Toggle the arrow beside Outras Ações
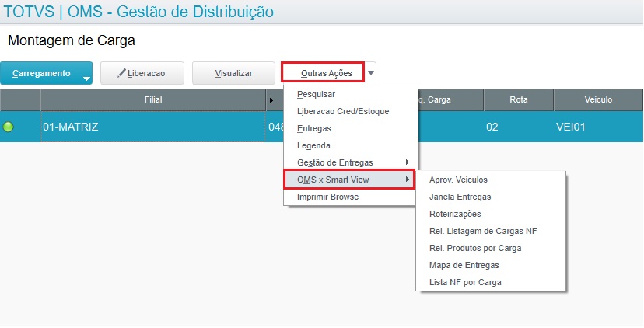This screenshot has height=328, width=644. point(371,73)
